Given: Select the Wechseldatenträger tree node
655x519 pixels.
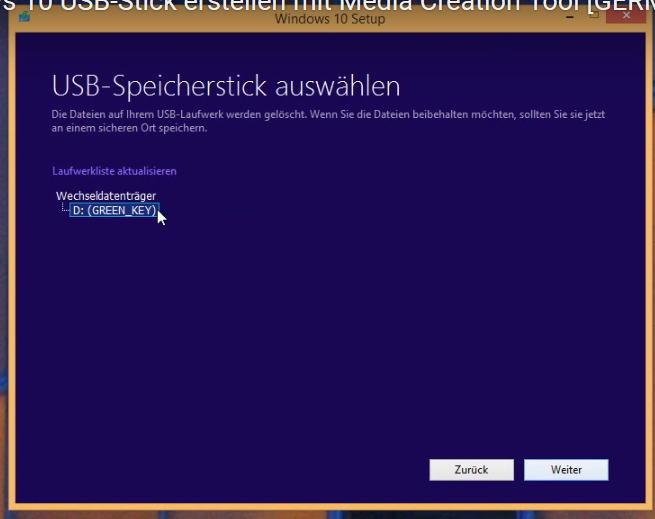Looking at the screenshot, I should click(x=106, y=196).
